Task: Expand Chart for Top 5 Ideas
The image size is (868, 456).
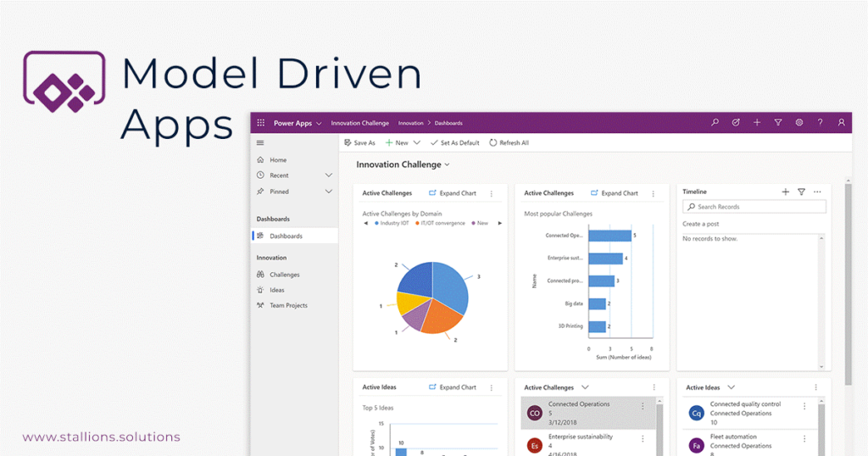Action: tap(453, 387)
